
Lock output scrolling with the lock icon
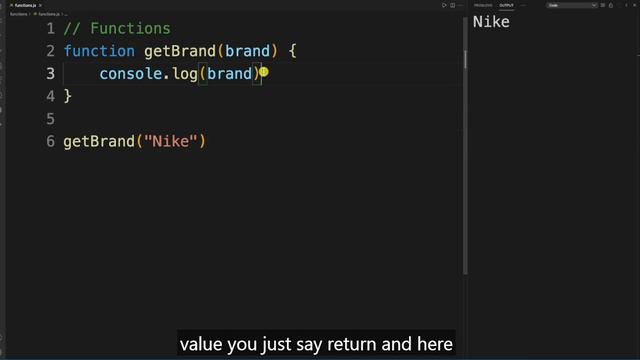click(x=611, y=5)
